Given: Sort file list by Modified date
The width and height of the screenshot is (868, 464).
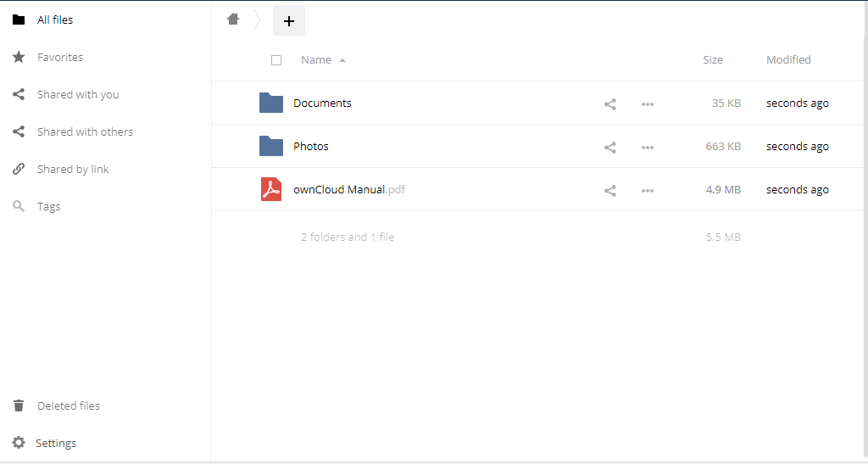Looking at the screenshot, I should click(x=788, y=59).
